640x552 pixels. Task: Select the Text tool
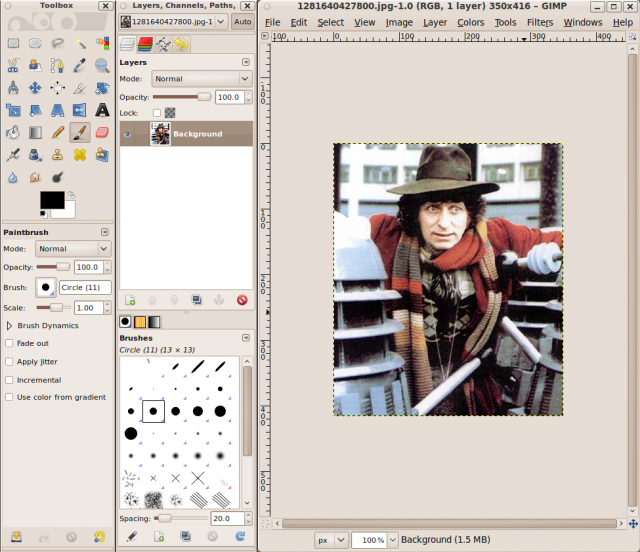104,110
